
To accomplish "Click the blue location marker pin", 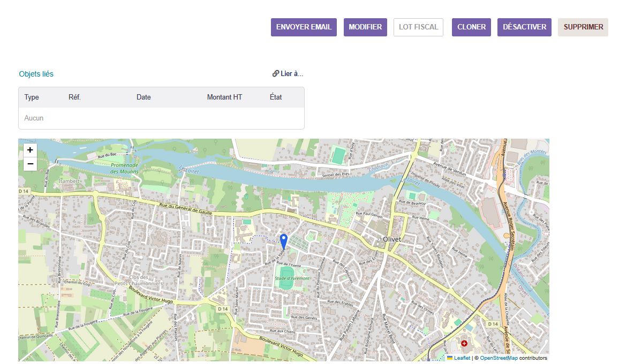I will pos(284,241).
